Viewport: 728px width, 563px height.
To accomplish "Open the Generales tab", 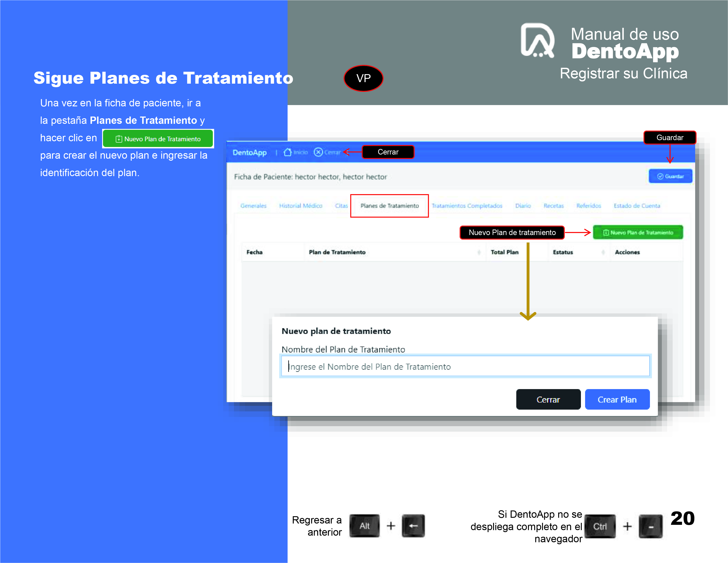I will coord(253,206).
